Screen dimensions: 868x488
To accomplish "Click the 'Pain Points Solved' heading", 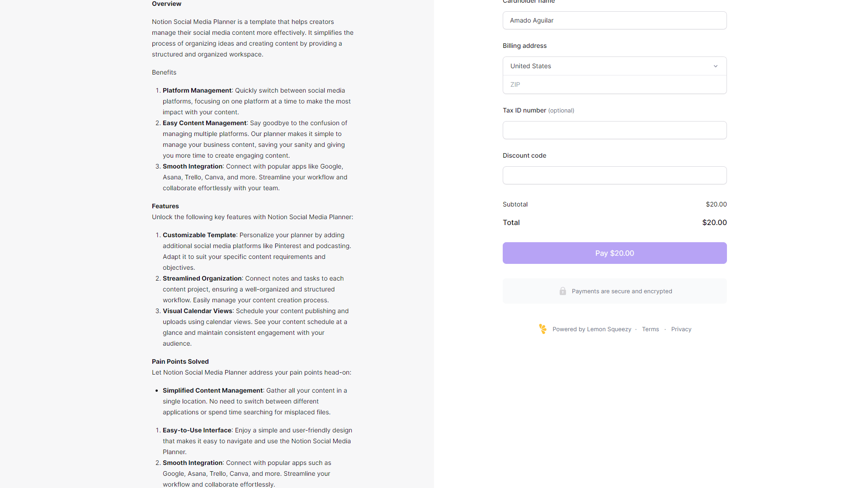I will 180,361.
